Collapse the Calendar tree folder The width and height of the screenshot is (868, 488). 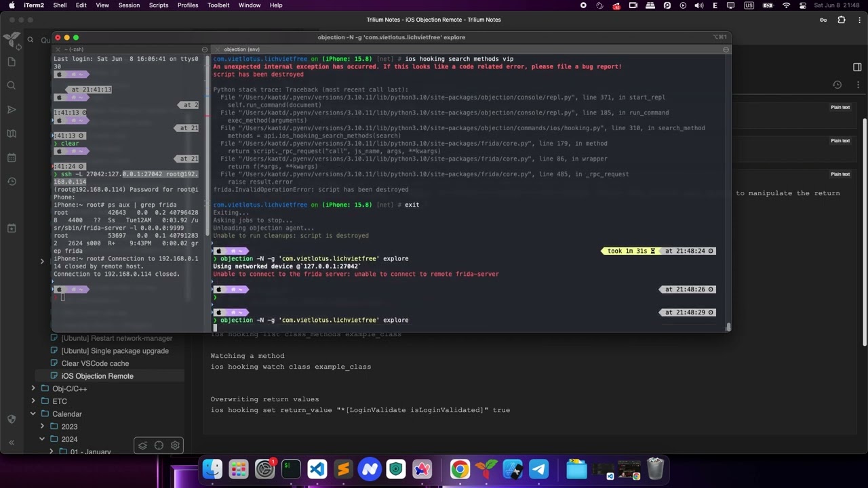33,413
